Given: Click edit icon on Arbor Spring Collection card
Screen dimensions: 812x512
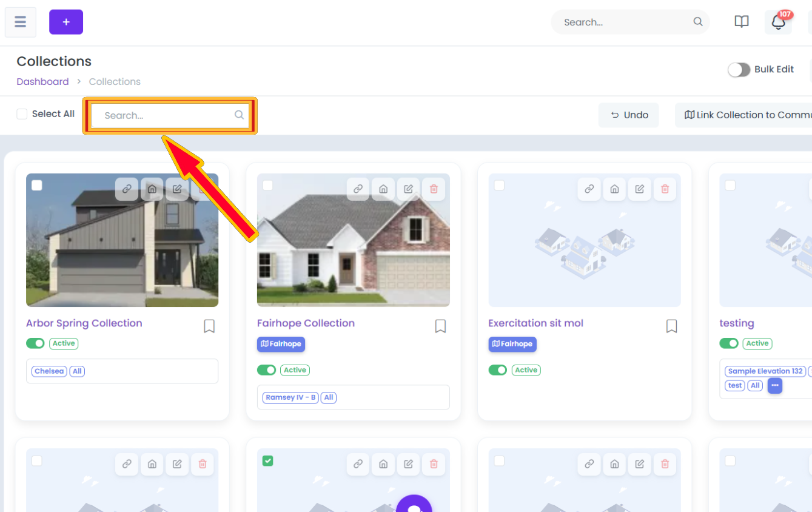Looking at the screenshot, I should (x=177, y=189).
